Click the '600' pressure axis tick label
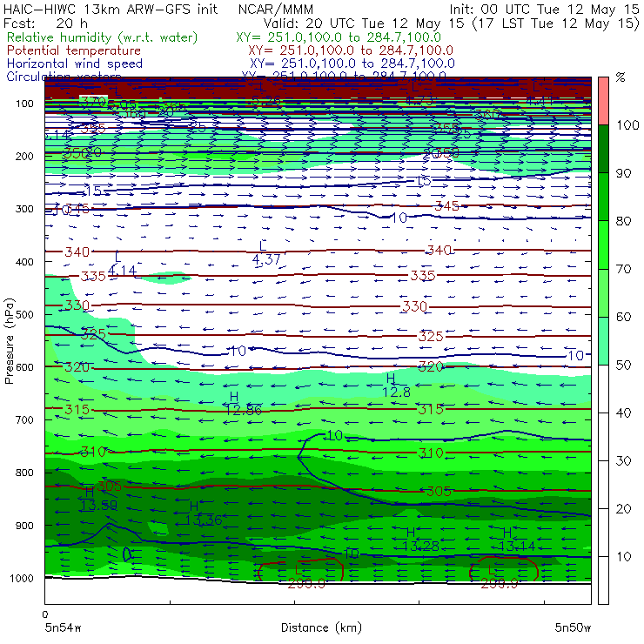Image resolution: width=644 pixels, height=644 pixels. pos(23,367)
